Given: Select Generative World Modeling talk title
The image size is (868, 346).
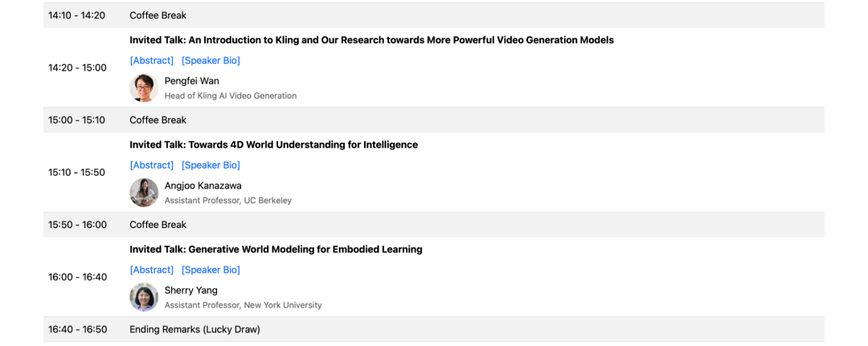Looking at the screenshot, I should [276, 250].
